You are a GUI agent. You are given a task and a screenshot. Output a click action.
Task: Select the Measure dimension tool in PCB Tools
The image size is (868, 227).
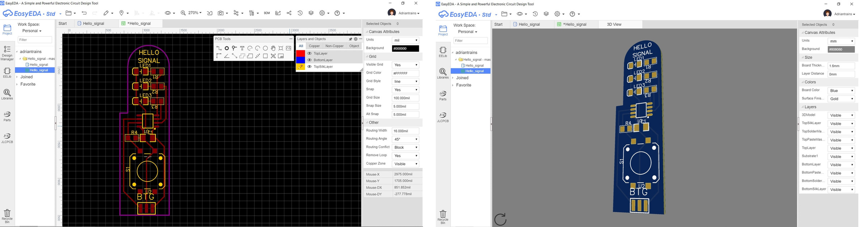click(x=258, y=56)
